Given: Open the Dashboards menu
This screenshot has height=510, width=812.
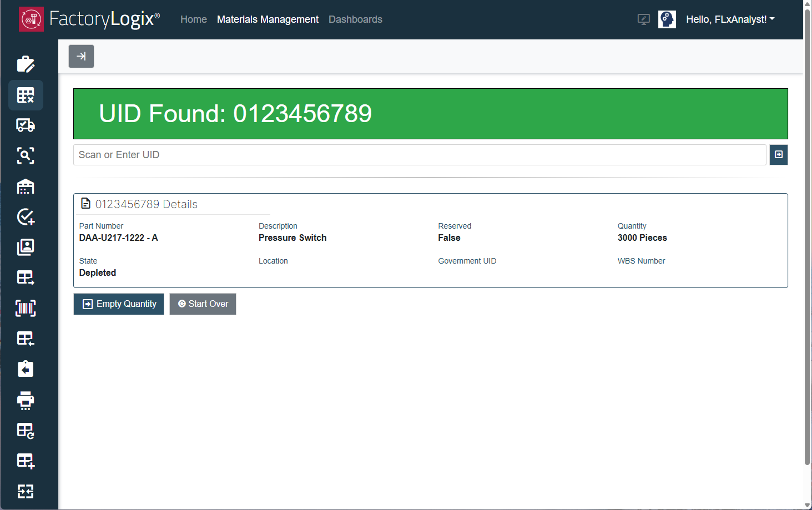Looking at the screenshot, I should pos(355,19).
